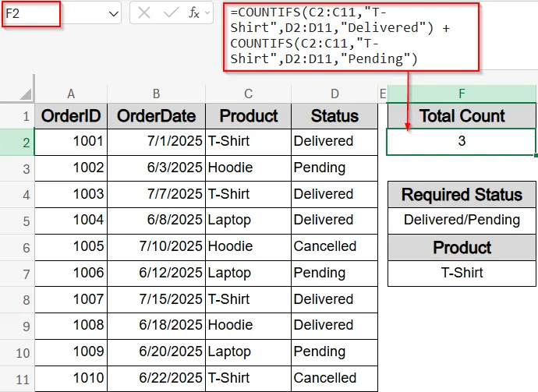Select row 2 header
Screen dimensions: 538x392
pyautogui.click(x=17, y=143)
